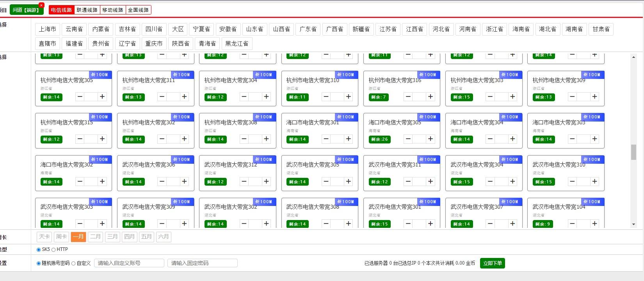This screenshot has width=644, height=281.
Task: Increase quantity for 武汉市电信大带宽306
Action: click(184, 181)
